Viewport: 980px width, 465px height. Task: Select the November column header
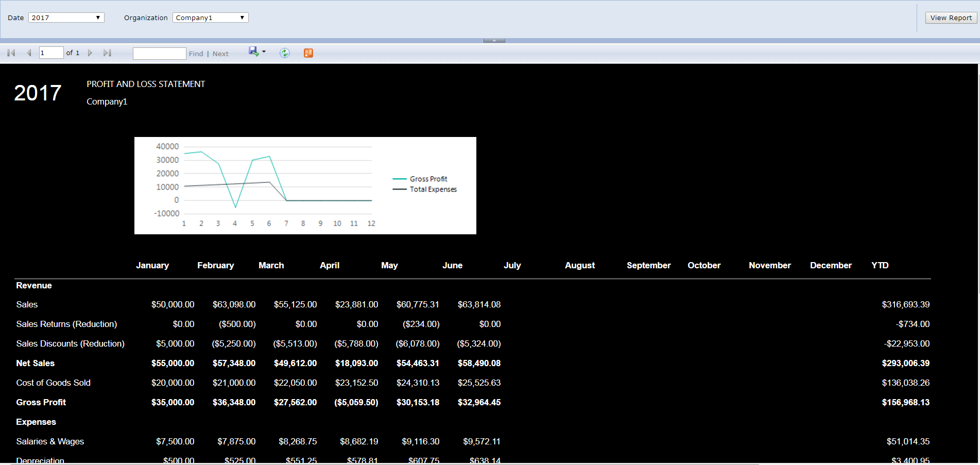[x=770, y=265]
